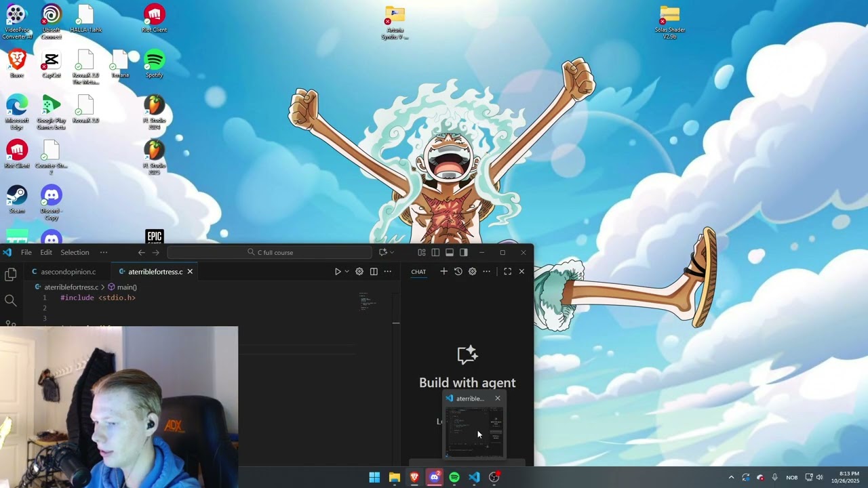The height and width of the screenshot is (488, 868).
Task: Open the Search view in VS Code activity bar
Action: click(10, 300)
